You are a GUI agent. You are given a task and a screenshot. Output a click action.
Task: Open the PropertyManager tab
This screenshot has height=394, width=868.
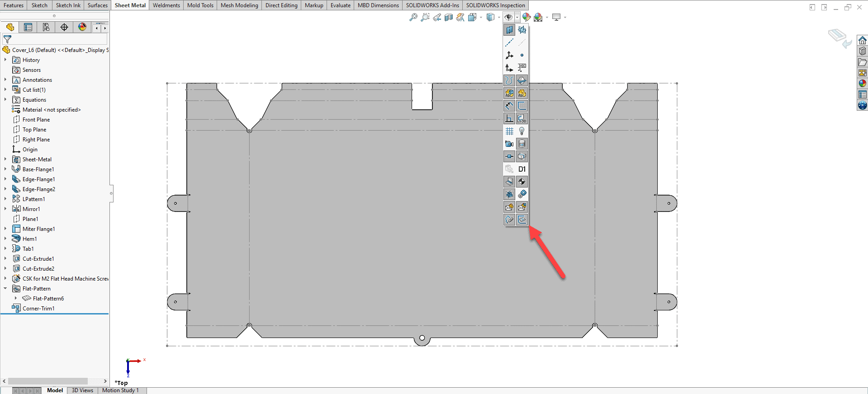(x=28, y=27)
